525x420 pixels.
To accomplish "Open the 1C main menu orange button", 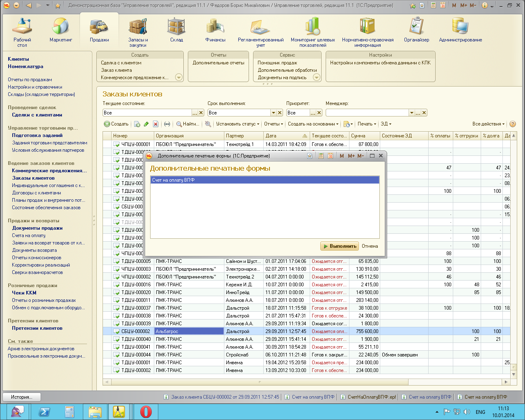I will click(x=6, y=5).
